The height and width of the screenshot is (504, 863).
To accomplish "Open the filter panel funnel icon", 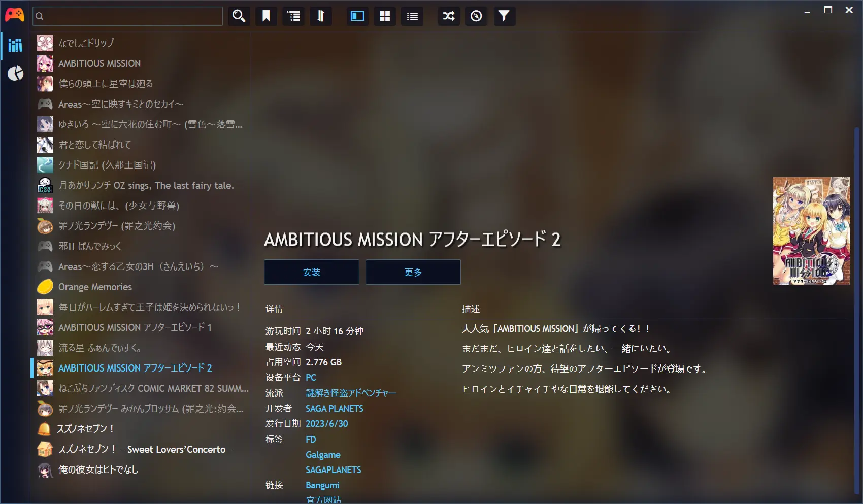I will [504, 16].
